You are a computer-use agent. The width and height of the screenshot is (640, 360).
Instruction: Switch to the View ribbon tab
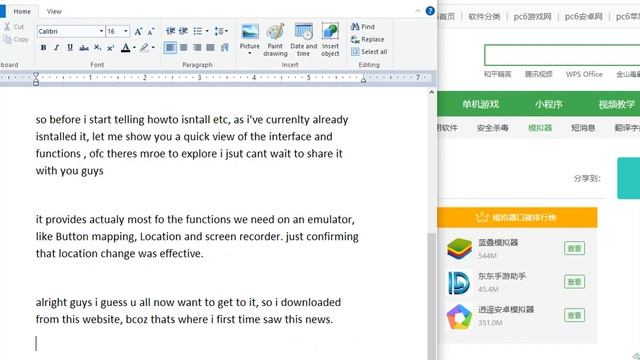54,11
